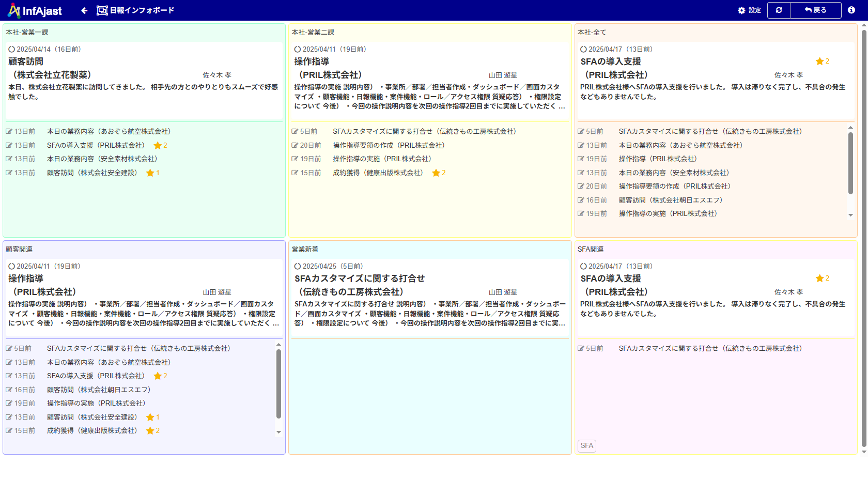Toggle the circle for 2025/04/14 顧客訪問 report

pos(11,50)
